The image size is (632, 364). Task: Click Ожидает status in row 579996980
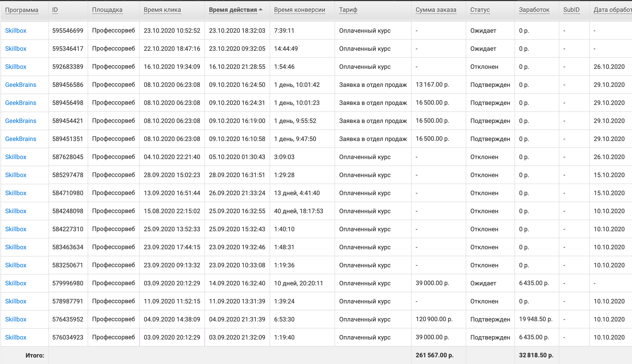[483, 283]
